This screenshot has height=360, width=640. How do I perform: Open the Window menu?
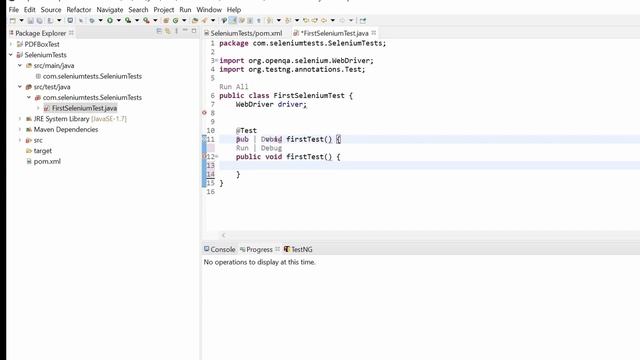(209, 9)
